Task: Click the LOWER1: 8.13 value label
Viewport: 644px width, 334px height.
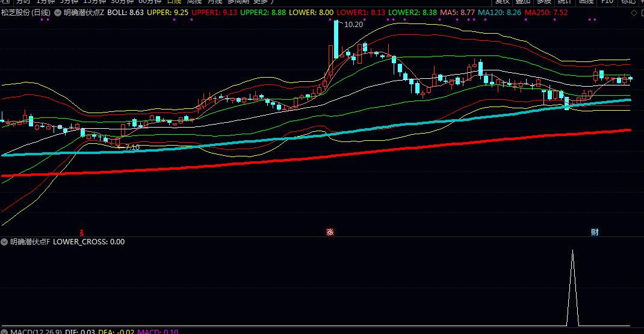Action: pos(361,13)
